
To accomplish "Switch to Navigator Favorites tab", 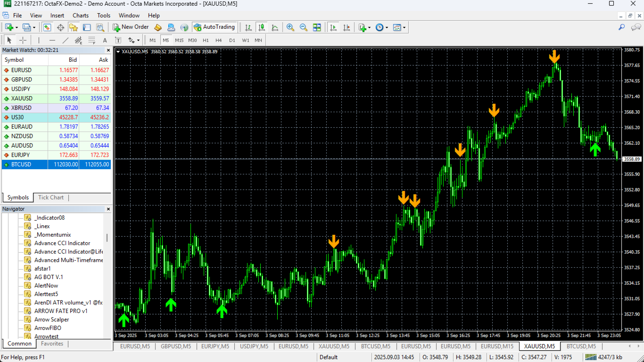I will (x=52, y=344).
